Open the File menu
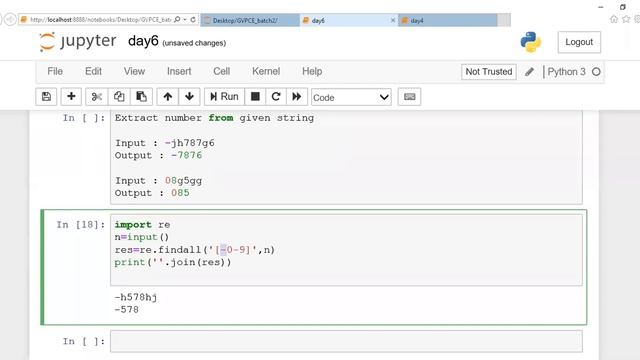The image size is (640, 360). tap(55, 71)
